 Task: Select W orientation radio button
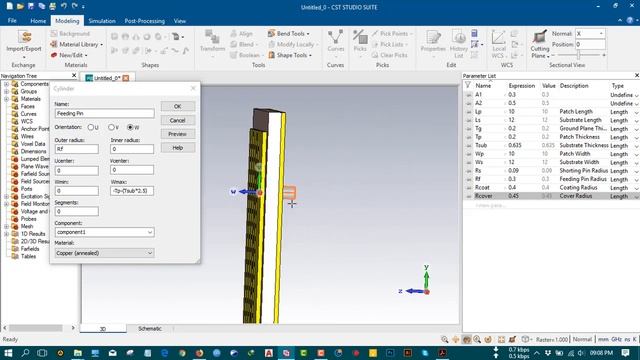click(x=130, y=127)
